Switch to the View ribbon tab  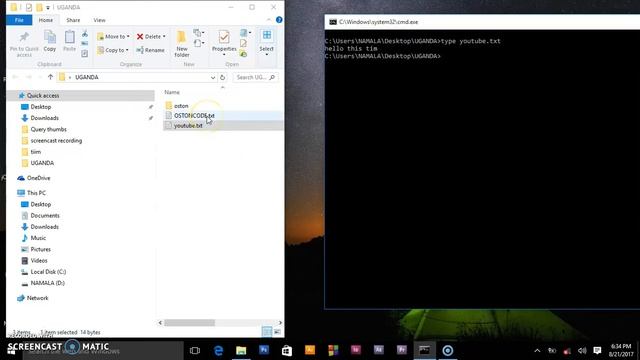[99, 20]
